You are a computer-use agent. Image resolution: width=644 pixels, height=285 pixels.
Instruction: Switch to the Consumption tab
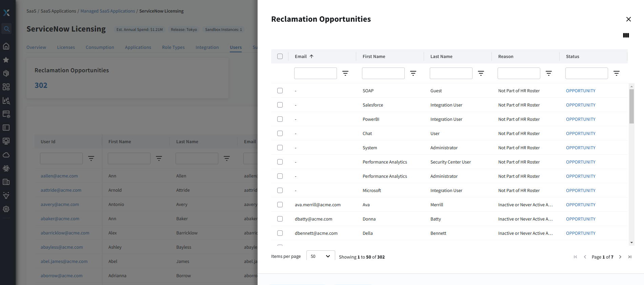pos(100,47)
